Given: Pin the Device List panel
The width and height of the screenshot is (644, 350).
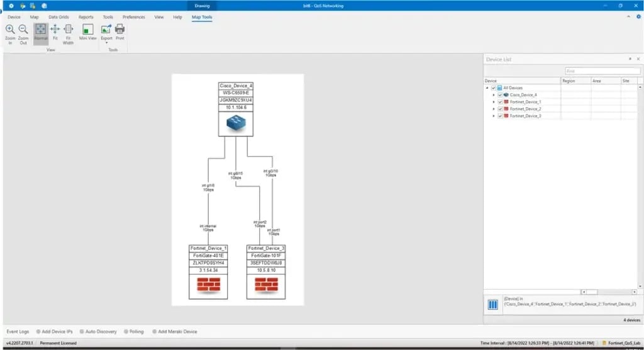Looking at the screenshot, I should click(x=630, y=59).
